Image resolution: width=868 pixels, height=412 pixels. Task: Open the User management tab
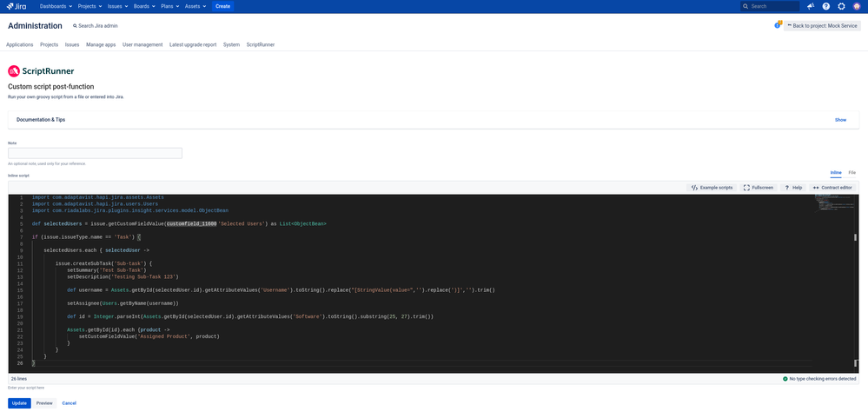[x=142, y=45]
